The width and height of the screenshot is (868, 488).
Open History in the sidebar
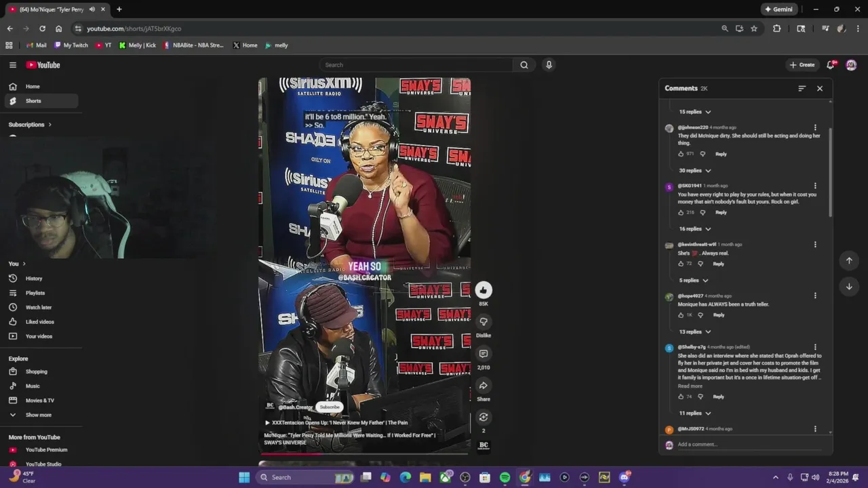42,279
